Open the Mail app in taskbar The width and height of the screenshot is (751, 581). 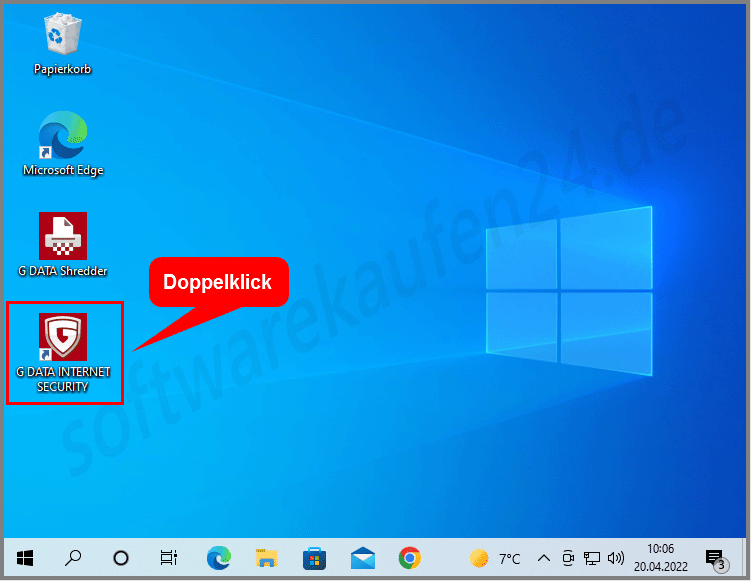tap(362, 558)
